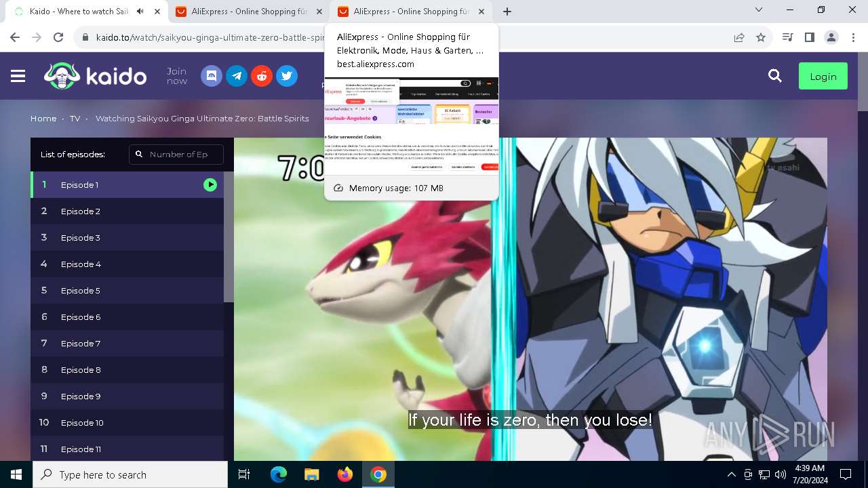
Task: Open the tab search dropdown arrow
Action: tap(759, 10)
